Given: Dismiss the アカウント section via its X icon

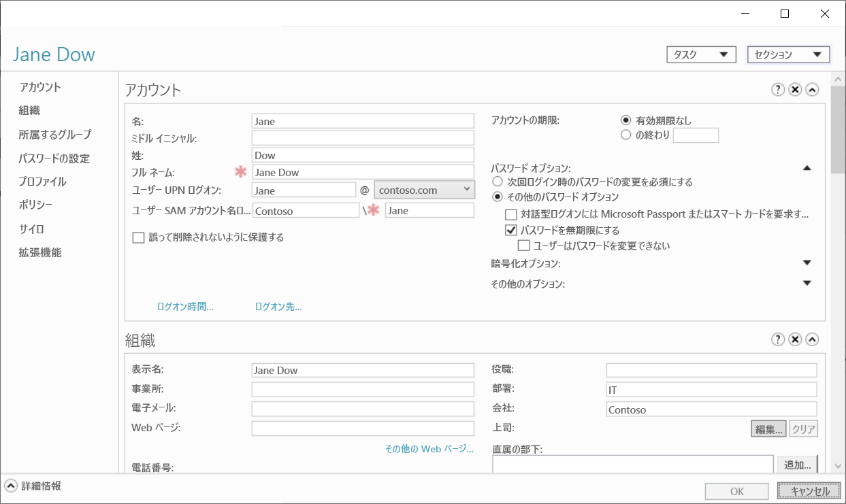Looking at the screenshot, I should 794,89.
